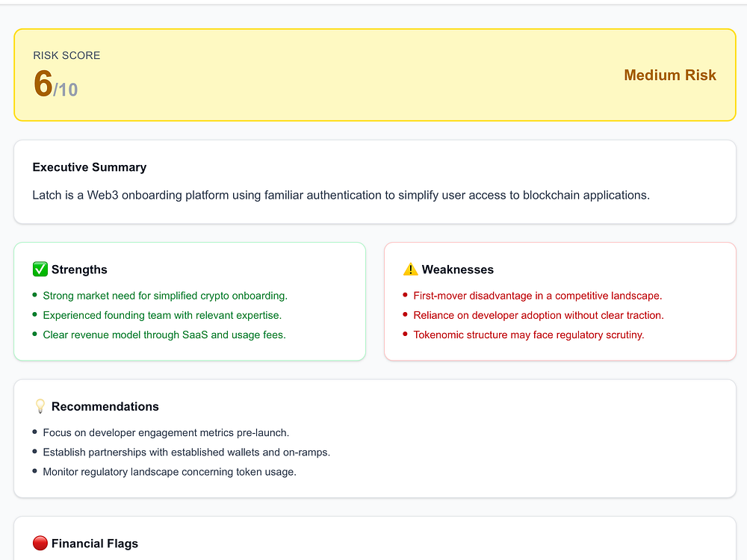Click the wallets and on-ramps partnerships recommendation
This screenshot has height=560, width=747.
pos(187,452)
